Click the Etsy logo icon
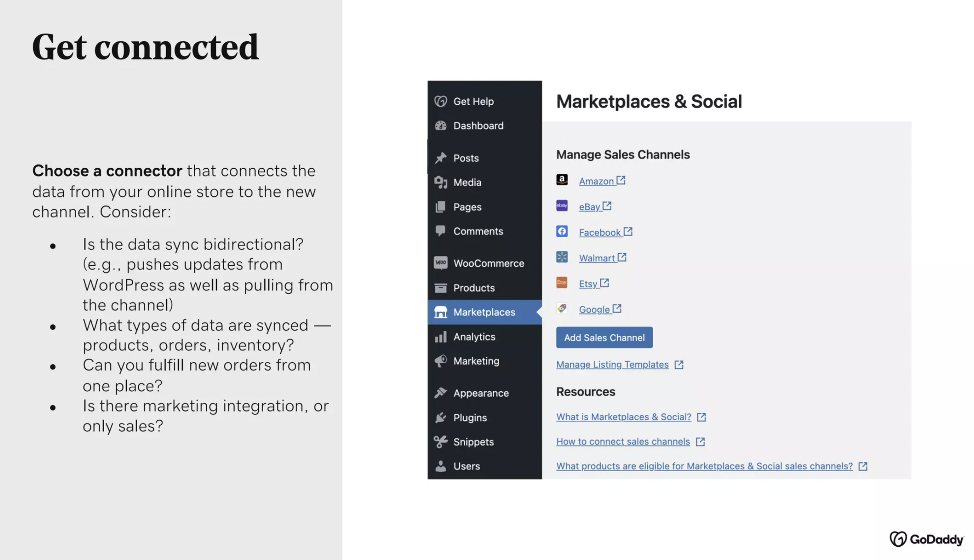This screenshot has width=974, height=560. coord(562,282)
